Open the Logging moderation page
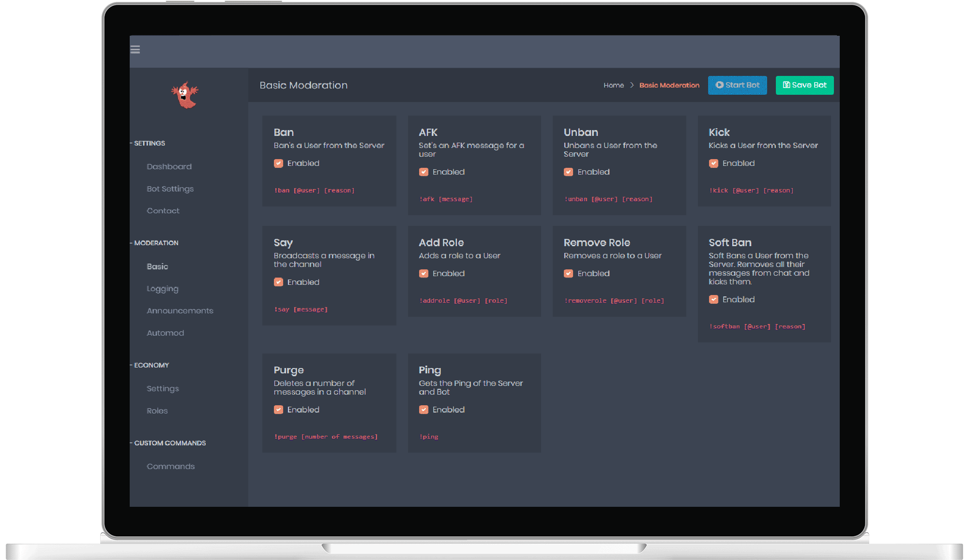 click(162, 289)
